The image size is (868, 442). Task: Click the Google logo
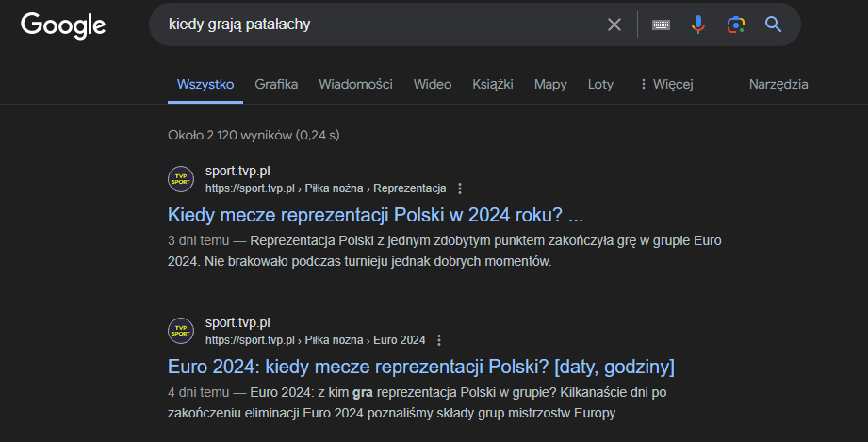tap(63, 25)
